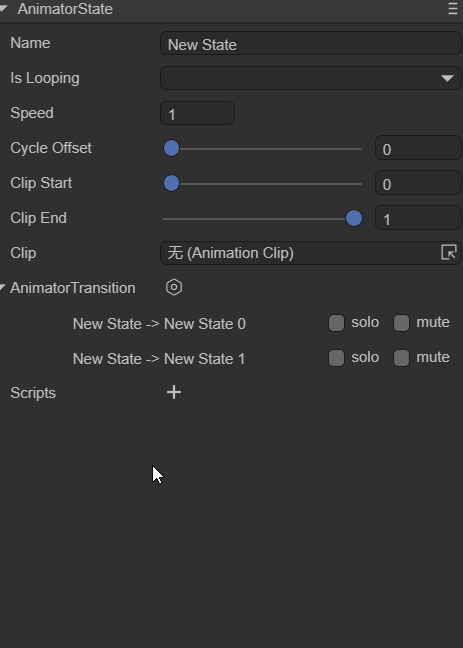Viewport: 463px width, 648px height.
Task: Enable mute for New State 1 transition
Action: coord(401,358)
